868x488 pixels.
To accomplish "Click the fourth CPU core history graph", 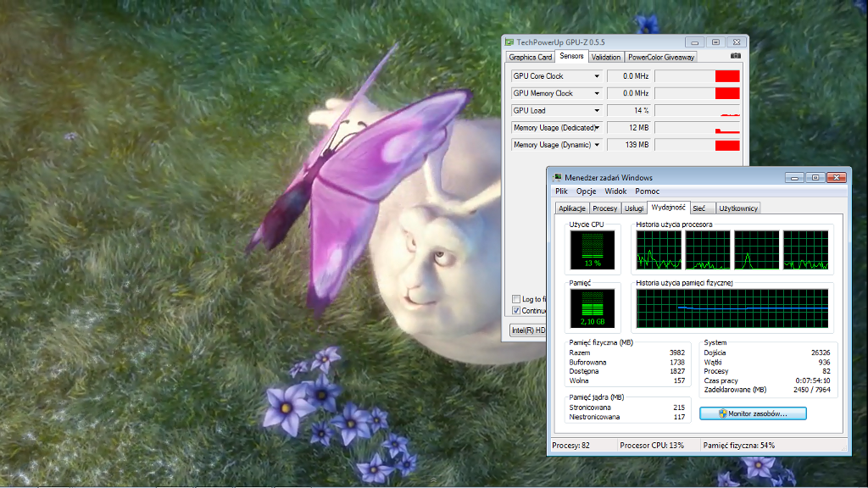I will [806, 250].
